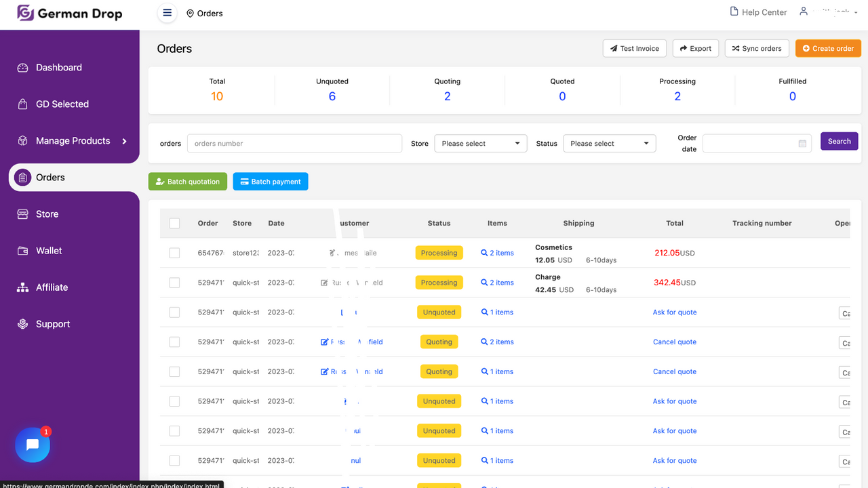Open the Store filter dropdown
The width and height of the screenshot is (868, 488).
coord(481,144)
